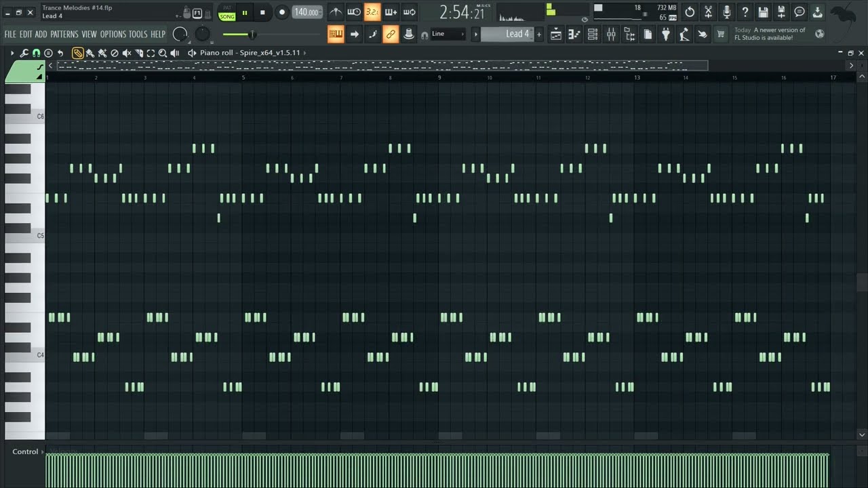Open the EDIT menu

tap(26, 34)
